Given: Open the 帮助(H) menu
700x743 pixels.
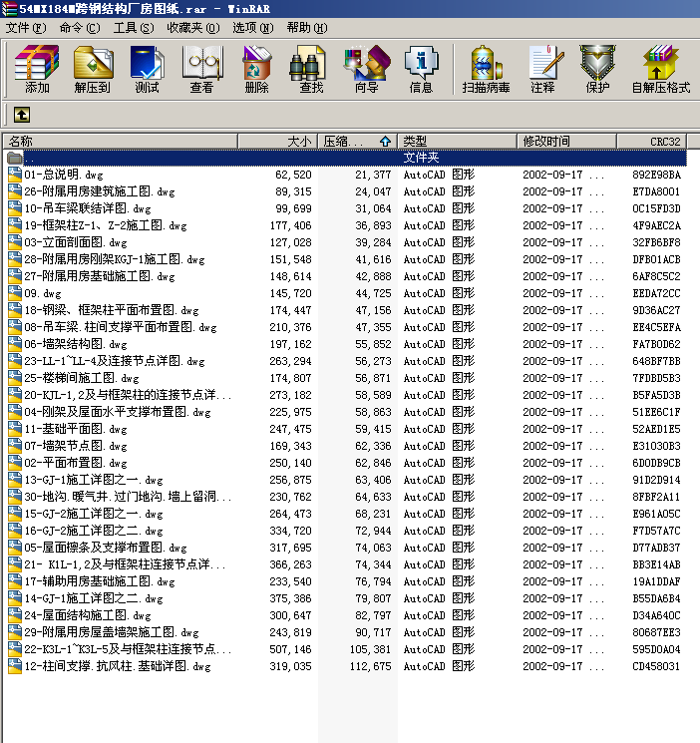Looking at the screenshot, I should tap(307, 28).
